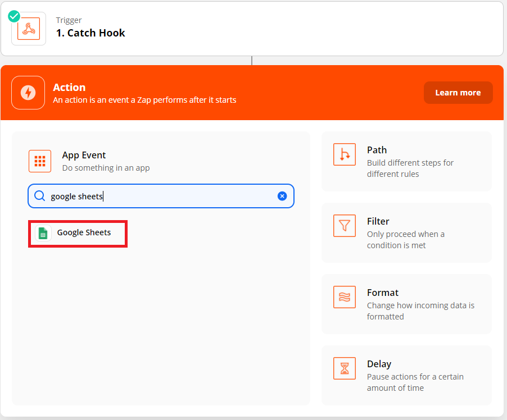Click 'Build different steps for different rules'
The image size is (507, 420).
410,168
